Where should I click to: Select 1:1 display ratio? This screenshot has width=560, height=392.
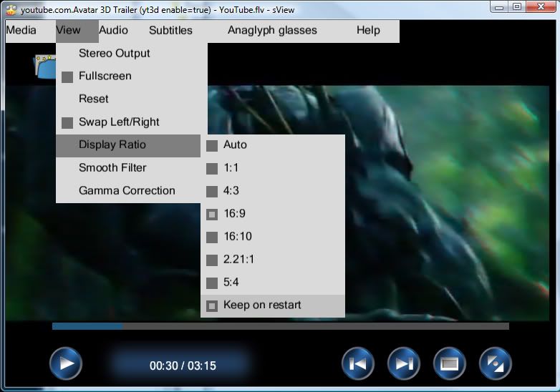(x=273, y=168)
